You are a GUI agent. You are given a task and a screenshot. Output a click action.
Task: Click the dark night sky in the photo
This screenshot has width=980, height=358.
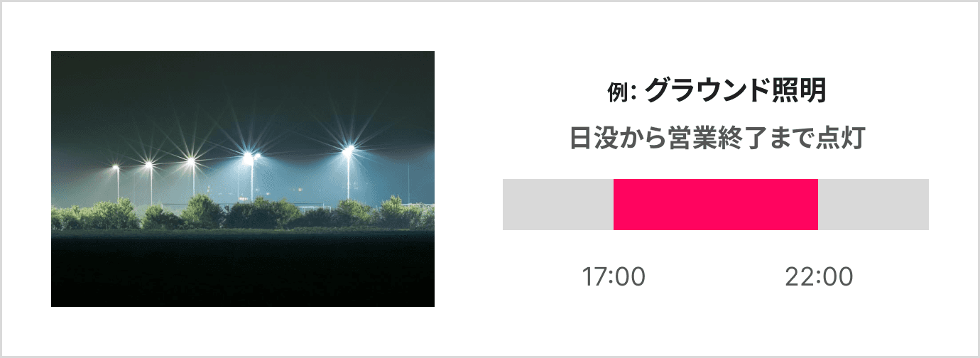coord(242,85)
